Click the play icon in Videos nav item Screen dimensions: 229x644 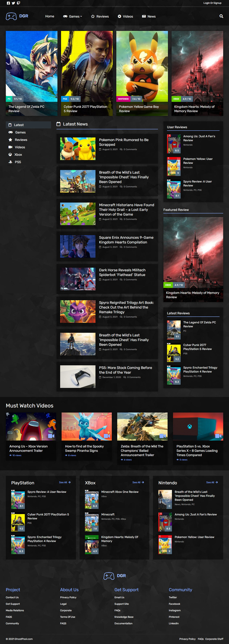point(120,16)
